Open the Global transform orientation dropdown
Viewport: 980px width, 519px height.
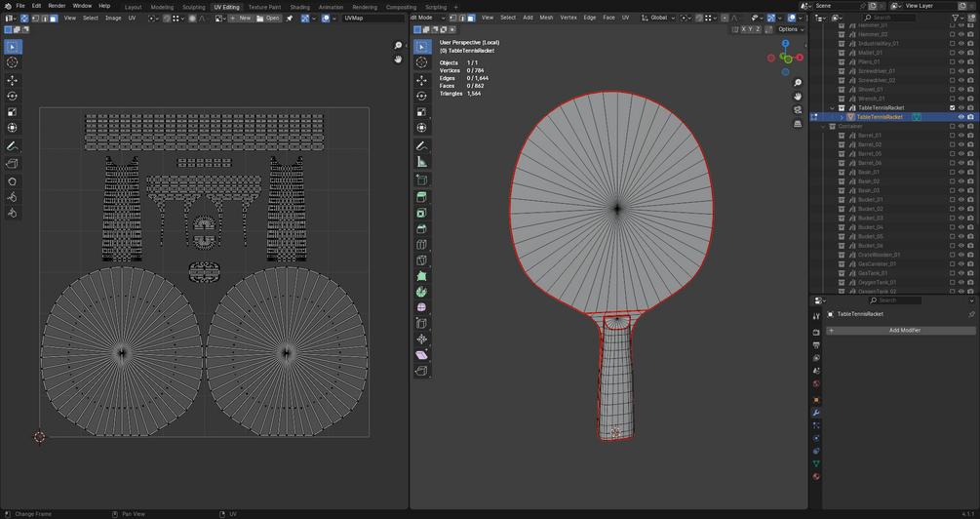(x=661, y=18)
